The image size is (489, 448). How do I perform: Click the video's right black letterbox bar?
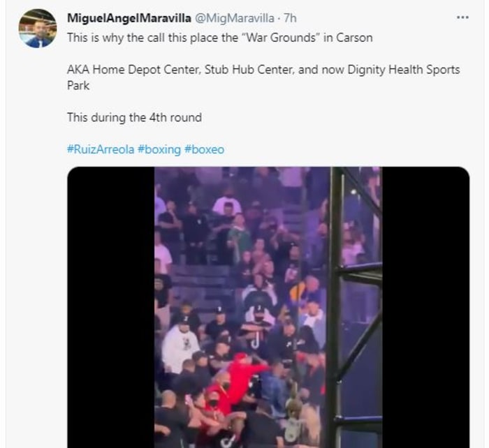(425, 307)
